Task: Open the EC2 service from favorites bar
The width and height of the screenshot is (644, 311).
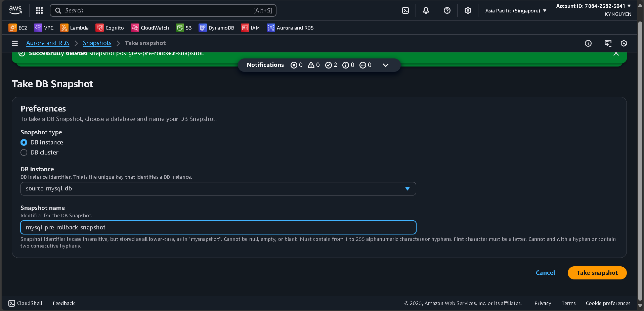Action: point(17,28)
